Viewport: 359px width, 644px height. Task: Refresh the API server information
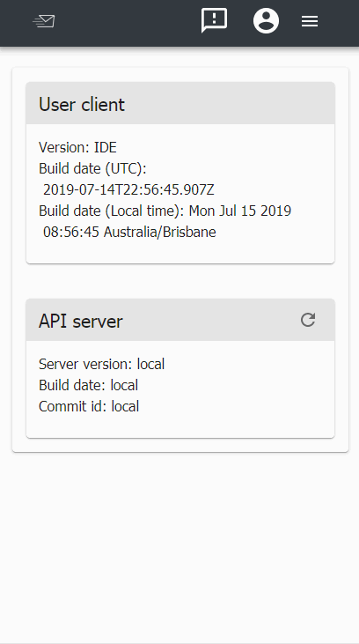point(308,320)
